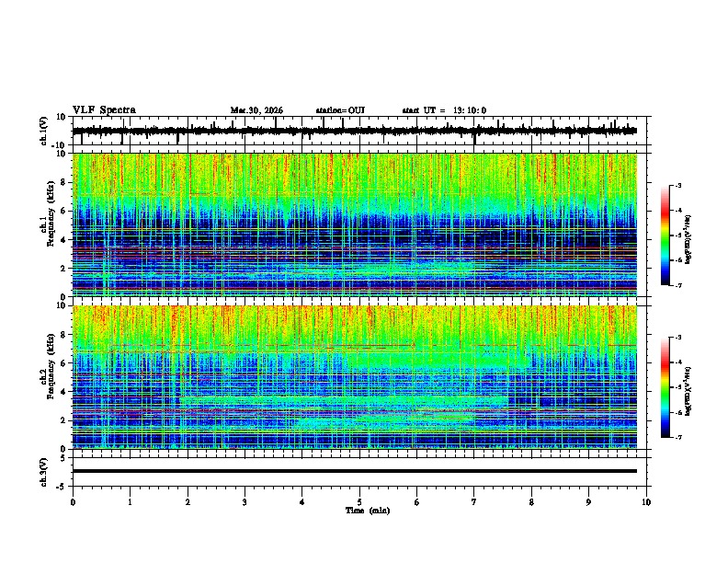Click the "VLF Spectra" title text
The width and height of the screenshot is (728, 563).
(104, 110)
